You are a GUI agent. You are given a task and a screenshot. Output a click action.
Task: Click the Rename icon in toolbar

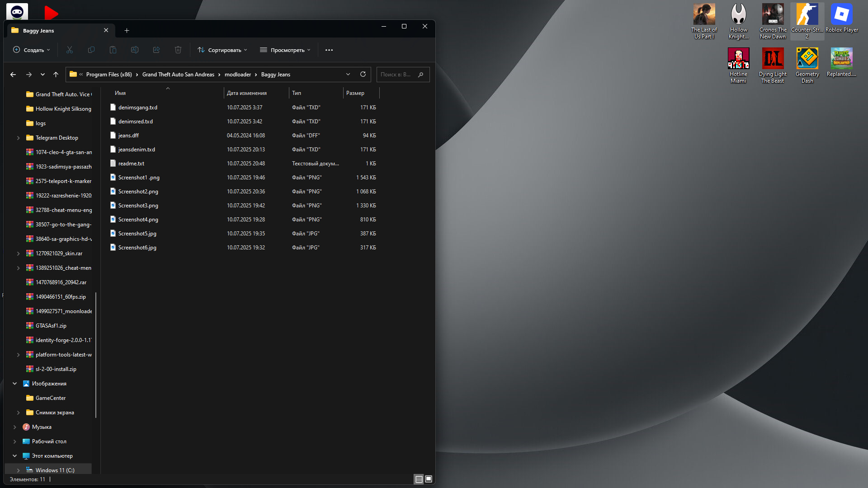(135, 50)
